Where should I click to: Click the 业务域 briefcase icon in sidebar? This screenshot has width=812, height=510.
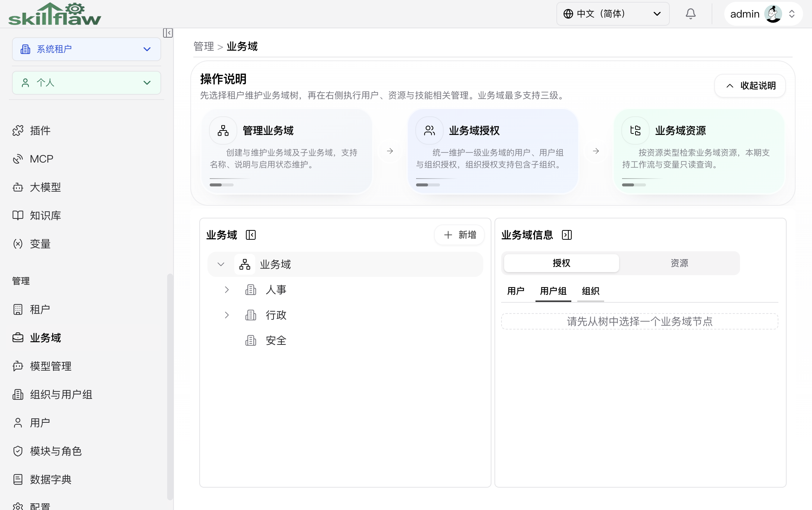pyautogui.click(x=18, y=338)
